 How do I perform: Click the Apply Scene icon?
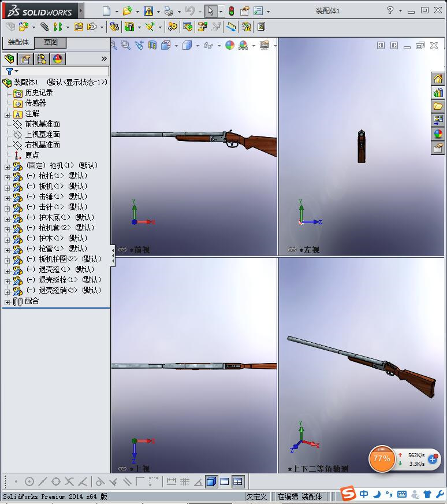coord(243,45)
